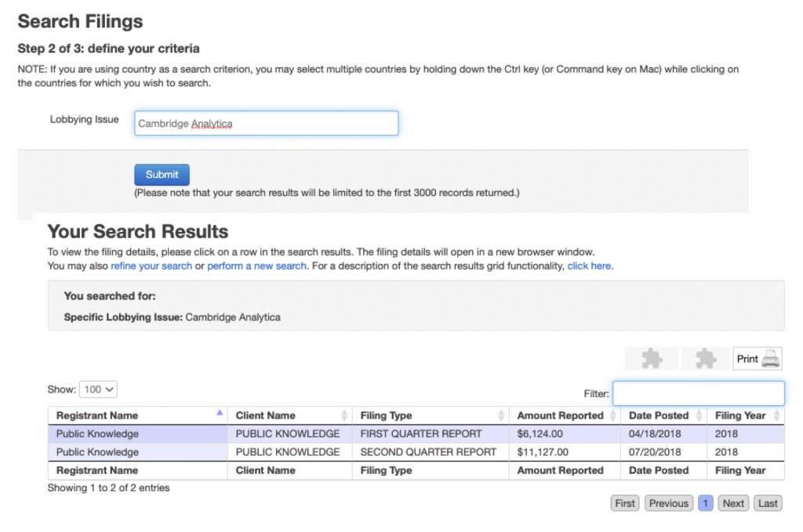803x532 pixels.
Task: Sort by Amount Reported using its header arrows
Action: pyautogui.click(x=612, y=415)
